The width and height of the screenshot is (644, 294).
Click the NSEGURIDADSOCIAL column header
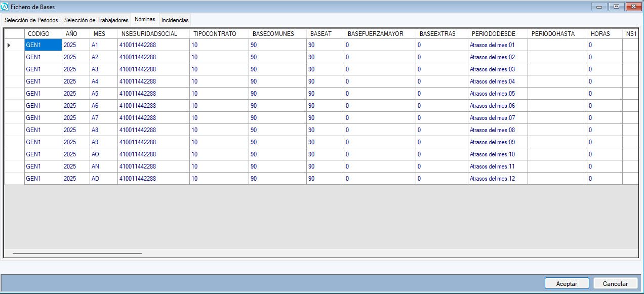pyautogui.click(x=153, y=33)
